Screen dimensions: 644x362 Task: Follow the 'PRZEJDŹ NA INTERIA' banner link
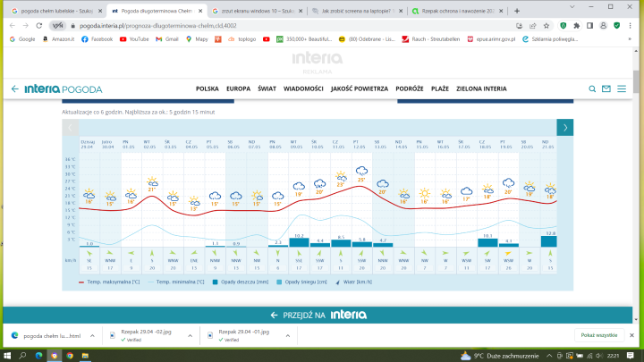click(321, 315)
